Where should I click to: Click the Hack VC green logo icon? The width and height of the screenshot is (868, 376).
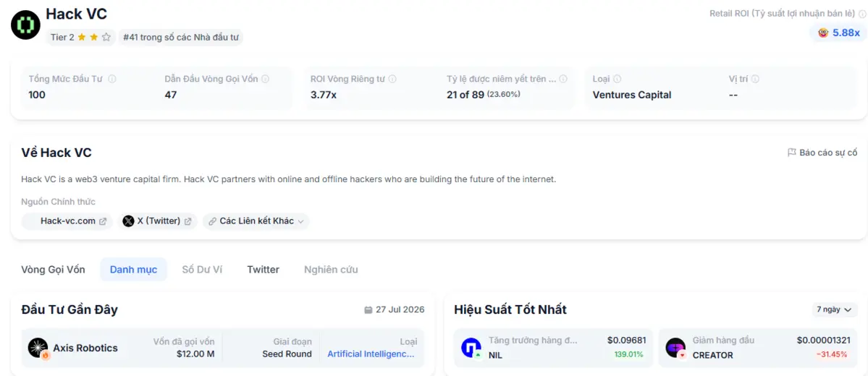pos(25,25)
